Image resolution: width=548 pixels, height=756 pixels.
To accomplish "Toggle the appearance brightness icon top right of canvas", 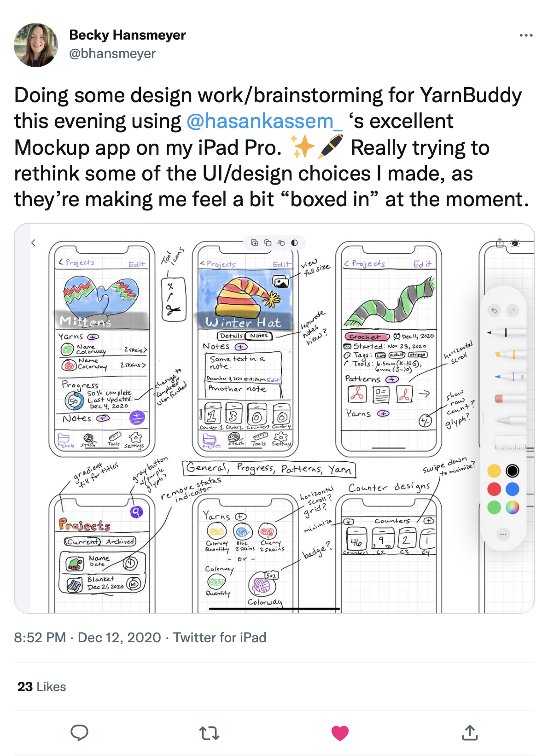I will 515,243.
